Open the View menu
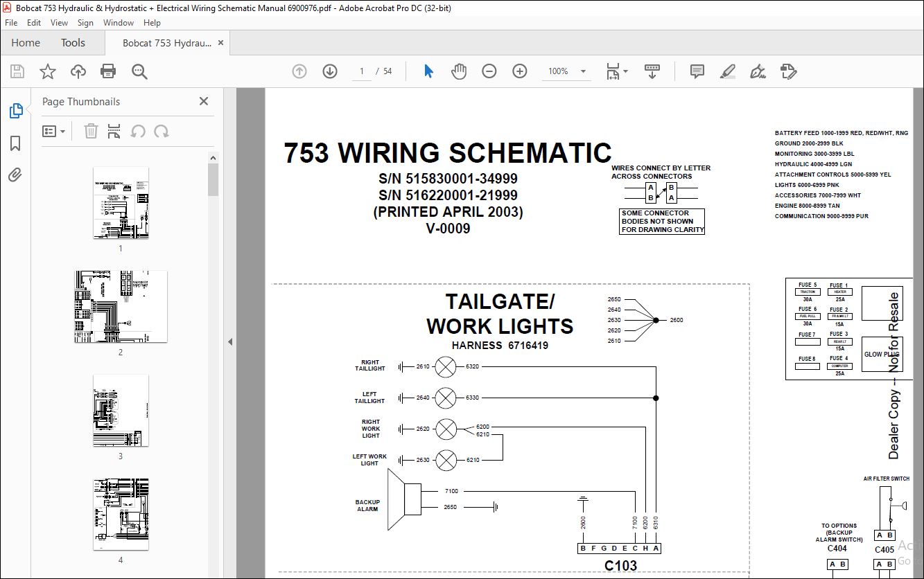 pyautogui.click(x=59, y=23)
